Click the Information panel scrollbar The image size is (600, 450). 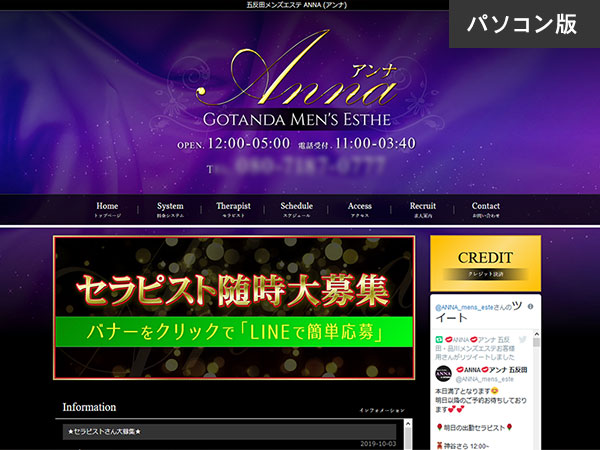coord(408,435)
